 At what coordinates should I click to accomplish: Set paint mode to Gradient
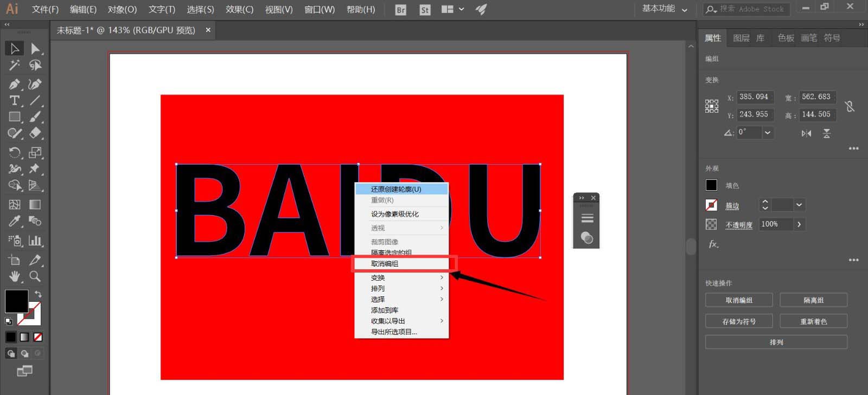[x=24, y=337]
